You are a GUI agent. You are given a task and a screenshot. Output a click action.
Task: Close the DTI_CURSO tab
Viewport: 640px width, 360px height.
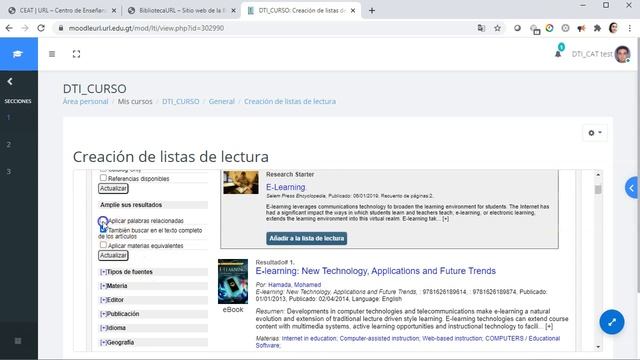[353, 11]
